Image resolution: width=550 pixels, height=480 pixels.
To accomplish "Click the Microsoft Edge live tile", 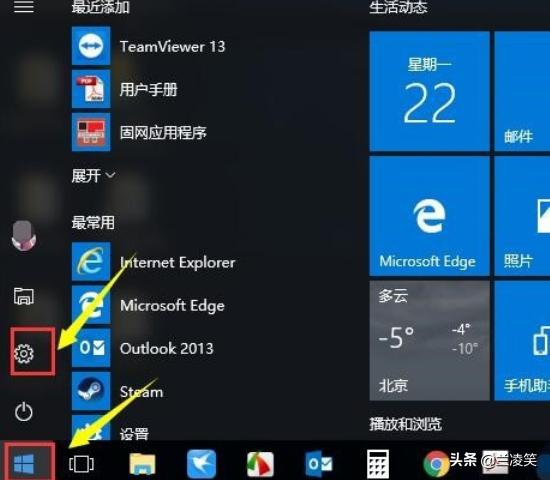I will click(x=429, y=216).
